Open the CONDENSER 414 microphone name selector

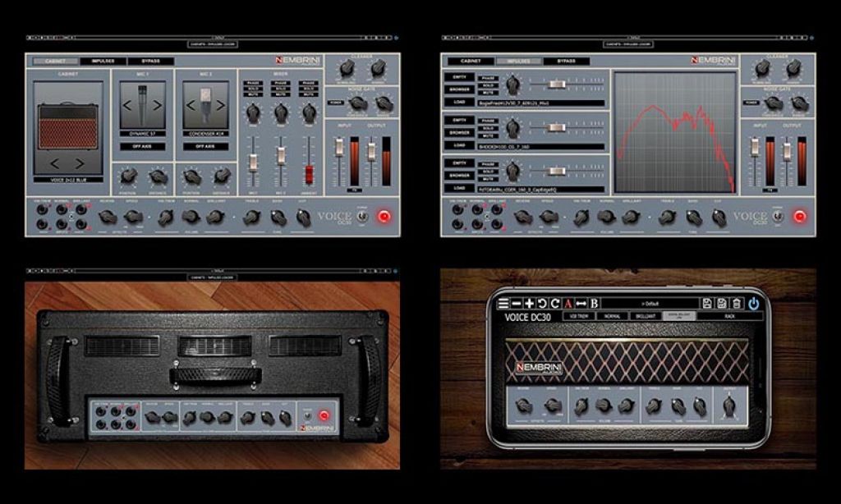[x=205, y=134]
